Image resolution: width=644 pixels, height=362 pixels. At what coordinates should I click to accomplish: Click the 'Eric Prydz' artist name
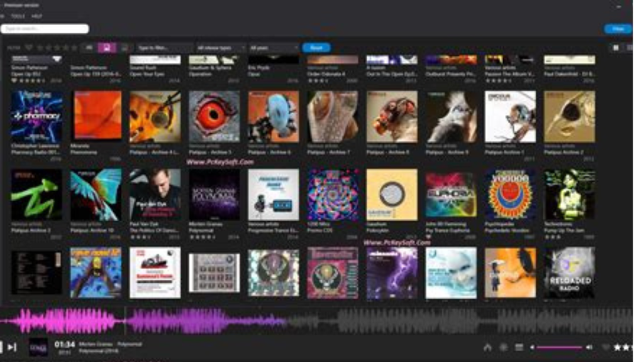coord(260,68)
